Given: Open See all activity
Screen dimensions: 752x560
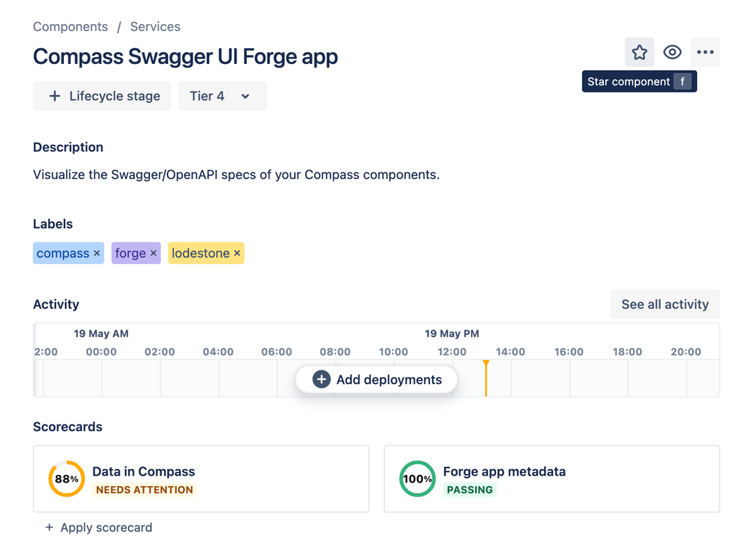Looking at the screenshot, I should 665,304.
